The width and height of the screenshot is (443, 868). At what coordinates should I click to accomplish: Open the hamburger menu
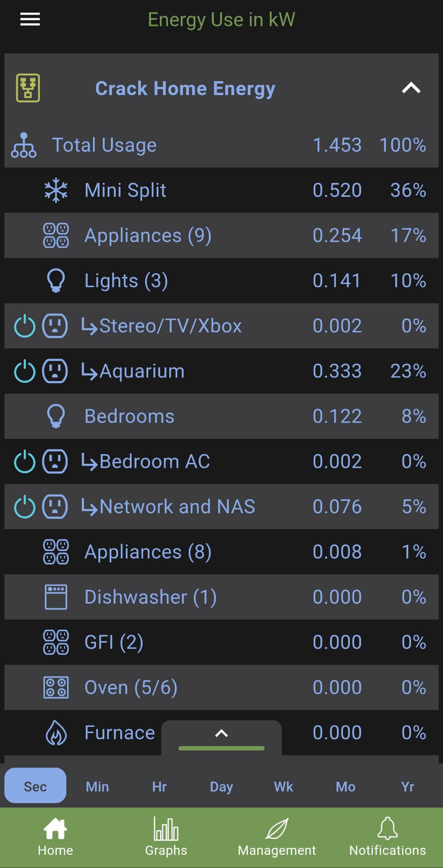(30, 19)
